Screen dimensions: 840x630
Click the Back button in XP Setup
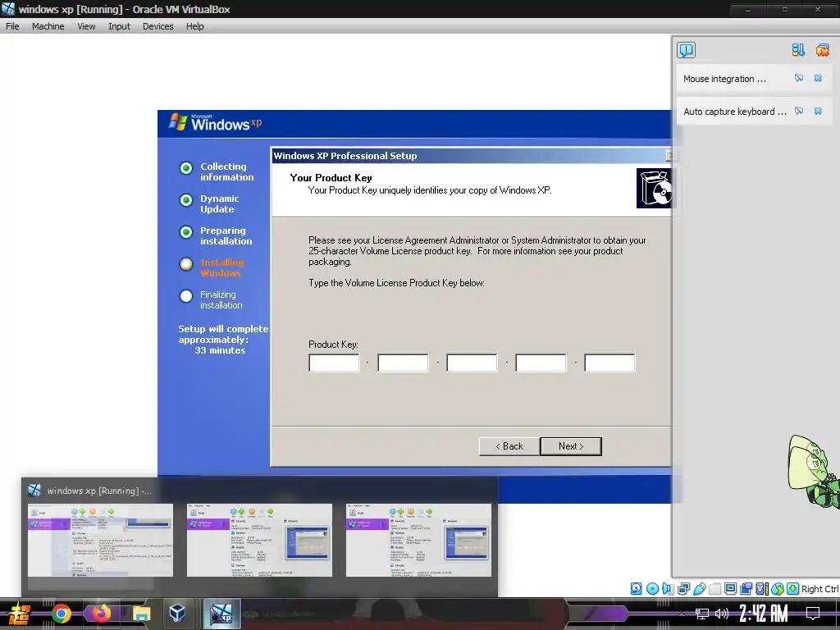(509, 446)
